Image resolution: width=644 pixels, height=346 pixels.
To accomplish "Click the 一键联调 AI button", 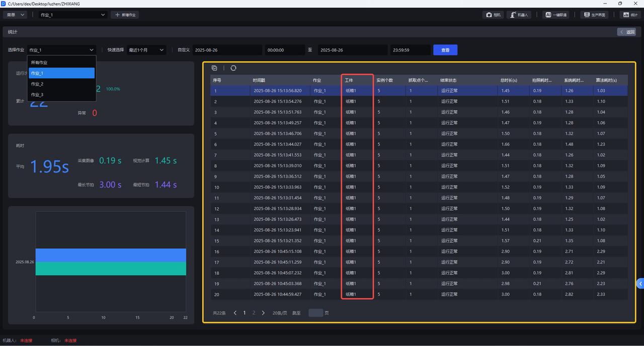I will tap(556, 15).
